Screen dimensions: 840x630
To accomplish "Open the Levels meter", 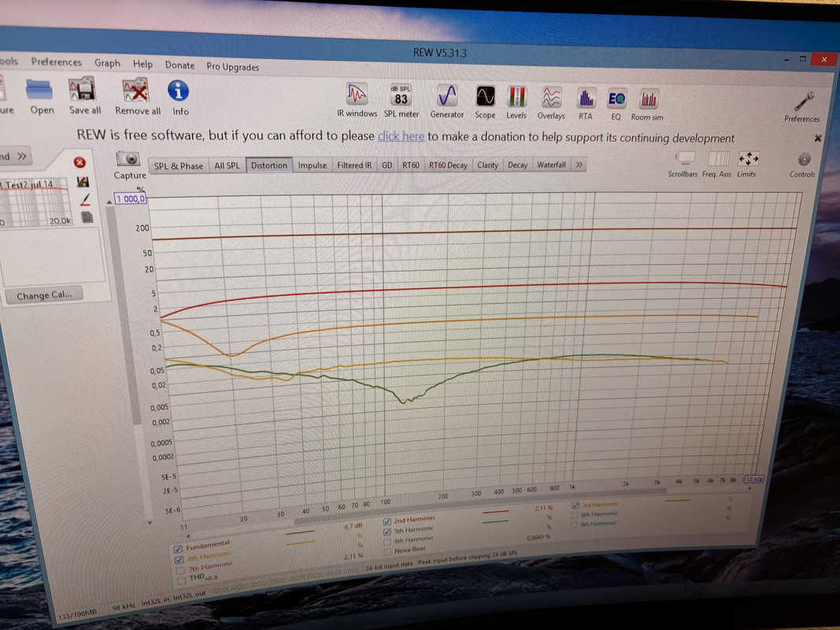I will click(516, 102).
